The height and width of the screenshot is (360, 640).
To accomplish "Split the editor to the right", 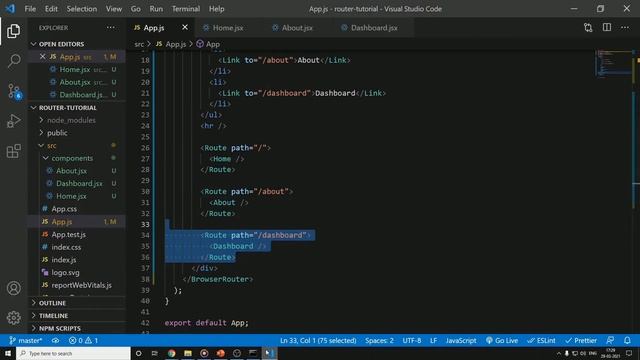I will point(607,28).
